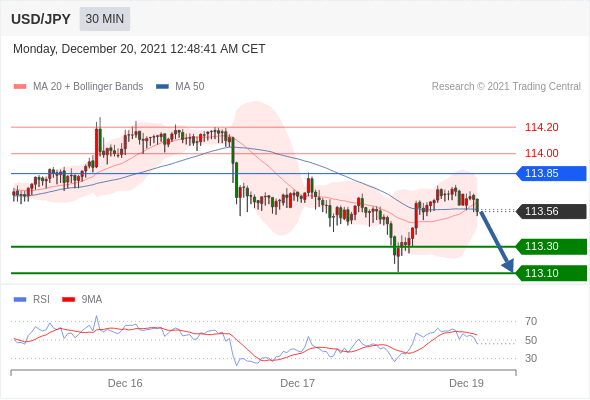Click the green 113.10 support price tag
The image size is (590, 400).
coord(551,273)
